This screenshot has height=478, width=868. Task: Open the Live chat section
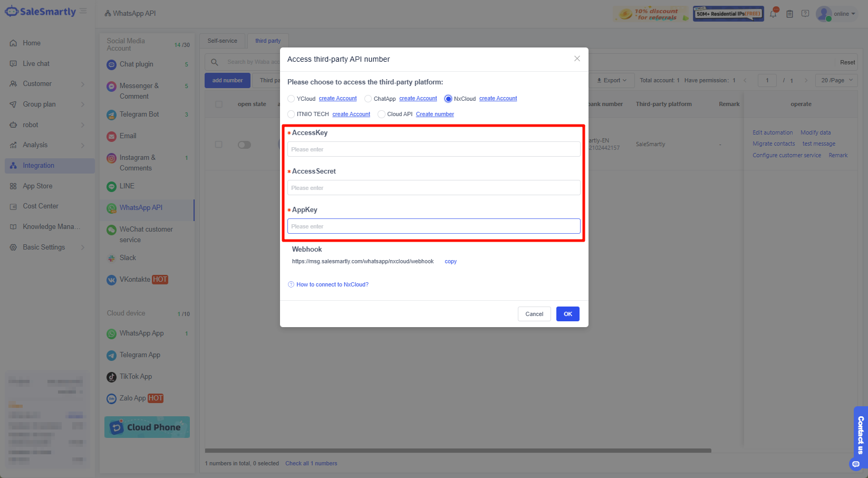click(x=35, y=63)
